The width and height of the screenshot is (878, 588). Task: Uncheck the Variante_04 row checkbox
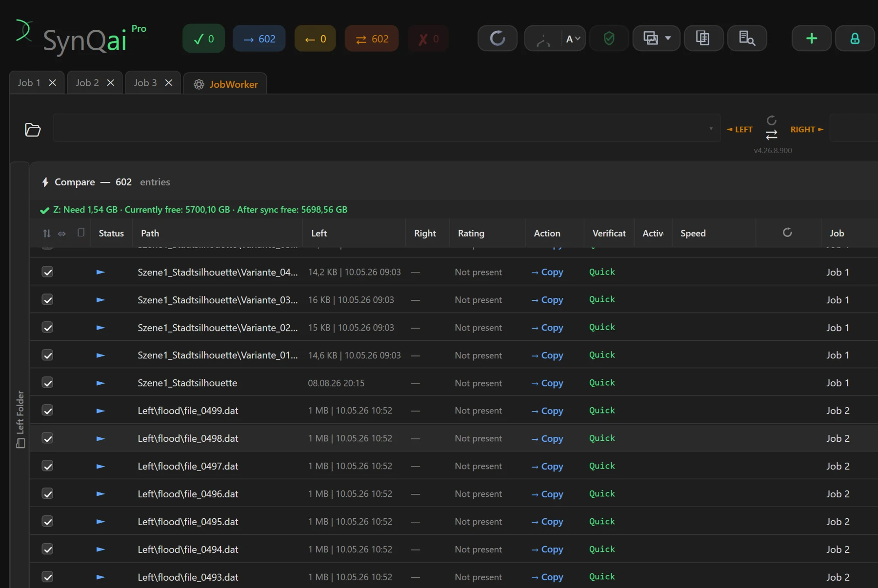coord(47,272)
